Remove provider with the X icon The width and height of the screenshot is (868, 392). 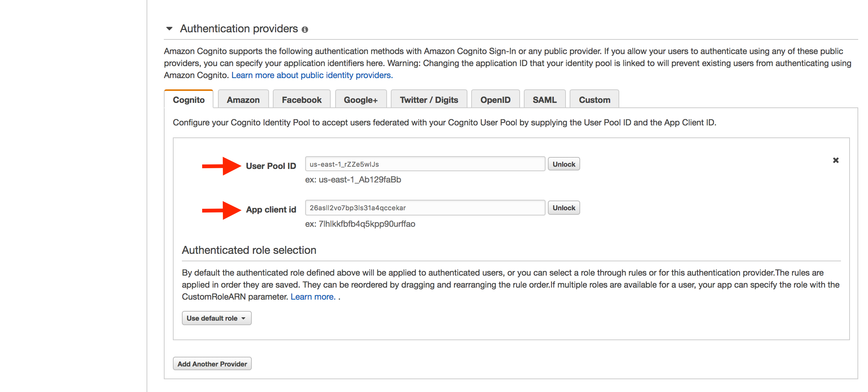point(836,160)
